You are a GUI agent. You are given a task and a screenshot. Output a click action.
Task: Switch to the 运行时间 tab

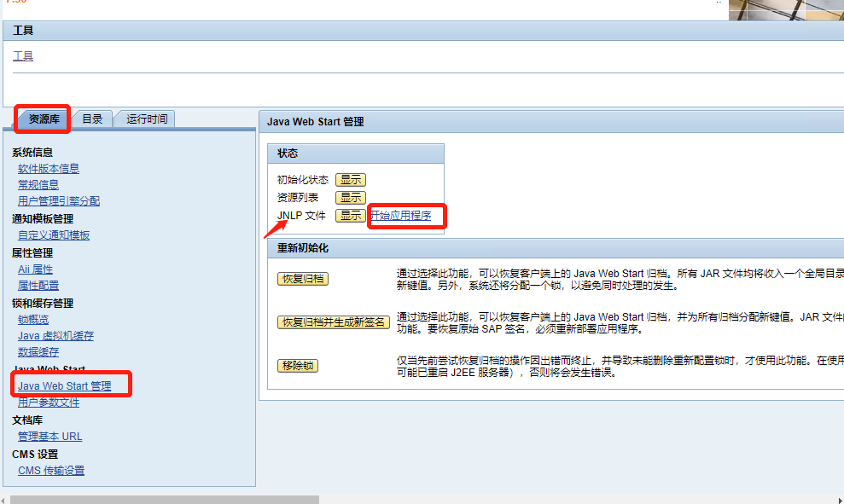(147, 119)
